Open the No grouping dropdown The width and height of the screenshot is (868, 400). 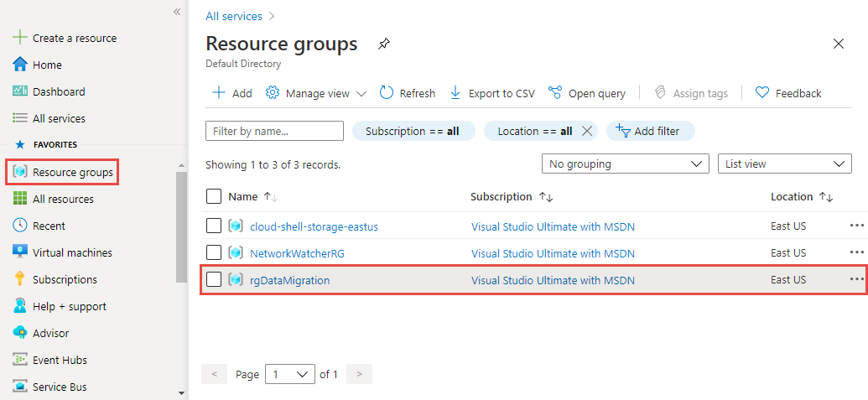[625, 164]
